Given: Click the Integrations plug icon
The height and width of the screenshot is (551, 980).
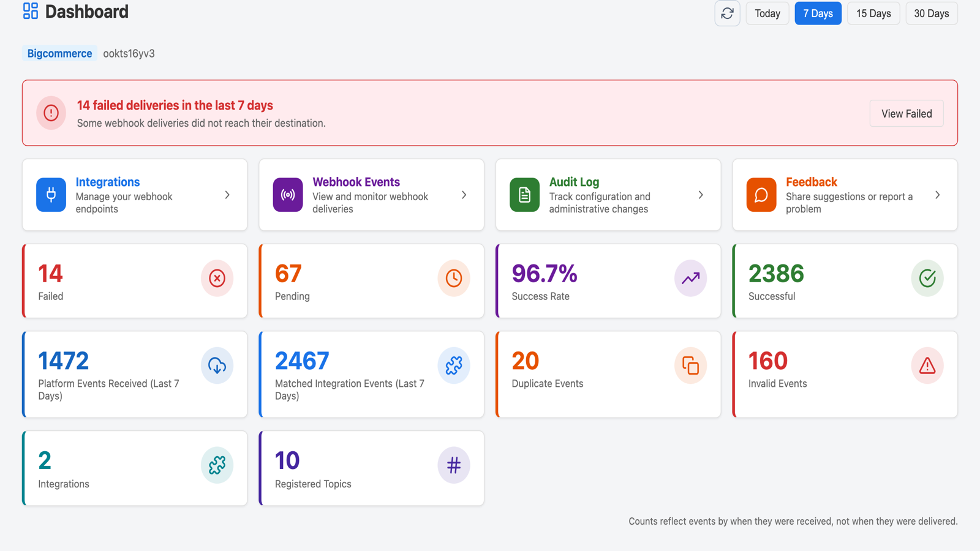Looking at the screenshot, I should point(51,195).
